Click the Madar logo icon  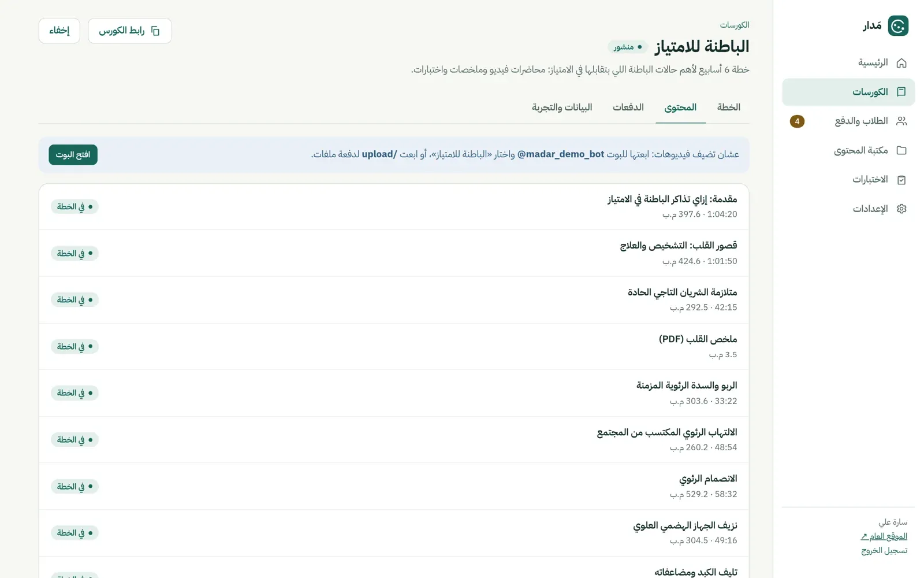tap(898, 25)
